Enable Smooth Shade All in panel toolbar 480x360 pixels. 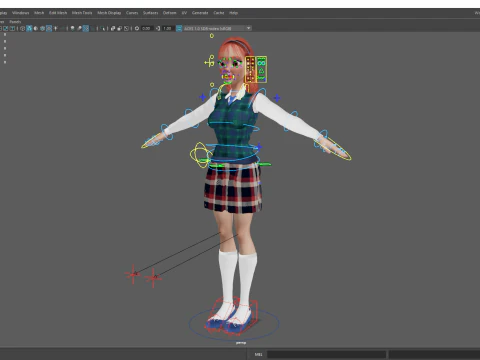click(29, 28)
